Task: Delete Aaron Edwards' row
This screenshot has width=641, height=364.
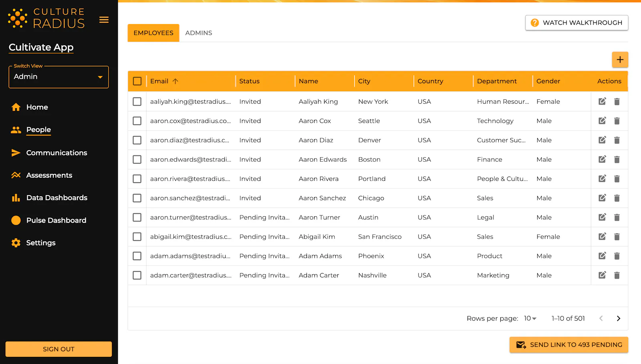Action: 617,159
